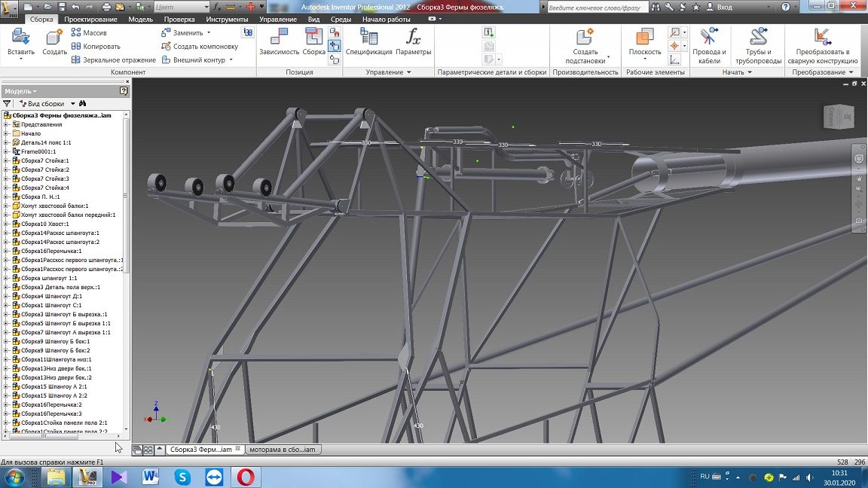Toggle the highlighted free-move position button
This screenshot has width=868, height=488.
coord(335,47)
